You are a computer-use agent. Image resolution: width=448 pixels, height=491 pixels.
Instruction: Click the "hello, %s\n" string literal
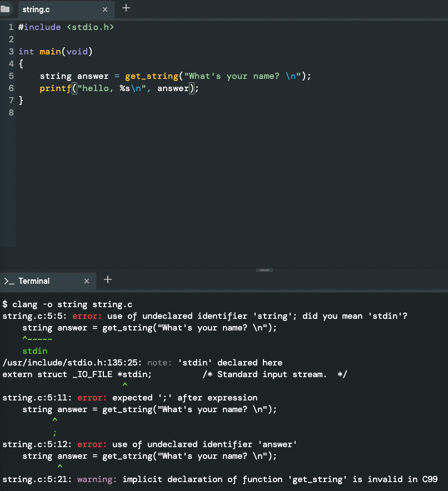coord(112,88)
